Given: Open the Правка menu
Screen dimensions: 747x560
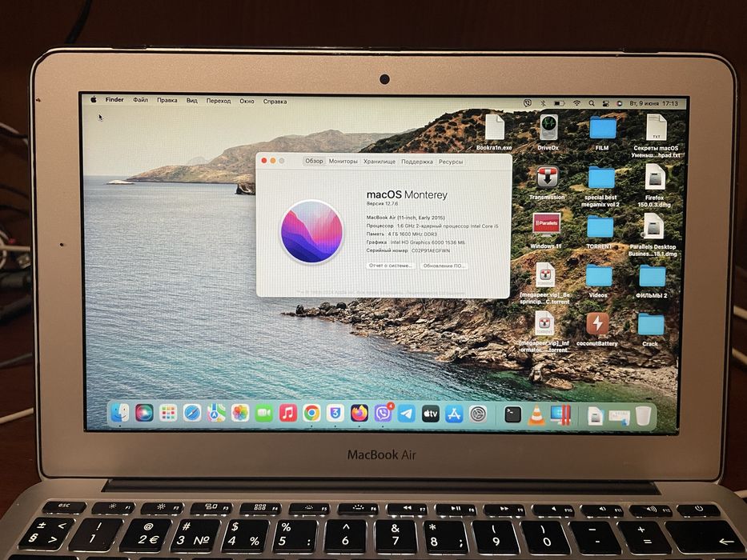Looking at the screenshot, I should [x=167, y=101].
